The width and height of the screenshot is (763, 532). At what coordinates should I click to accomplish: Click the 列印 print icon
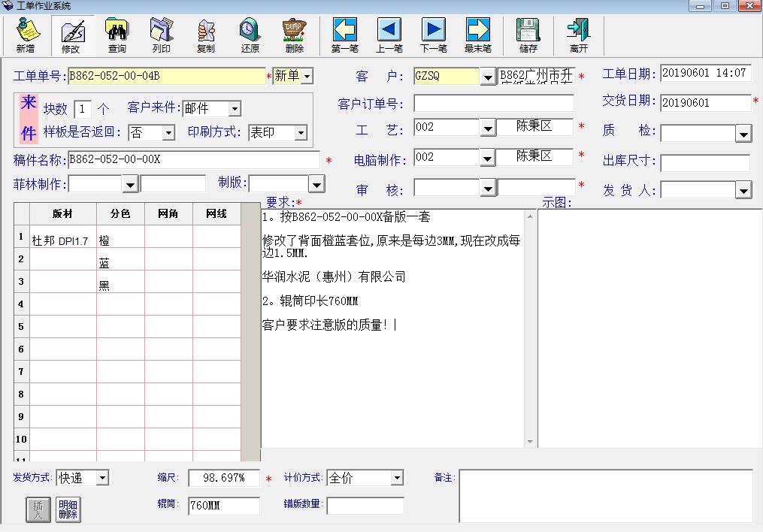click(162, 35)
